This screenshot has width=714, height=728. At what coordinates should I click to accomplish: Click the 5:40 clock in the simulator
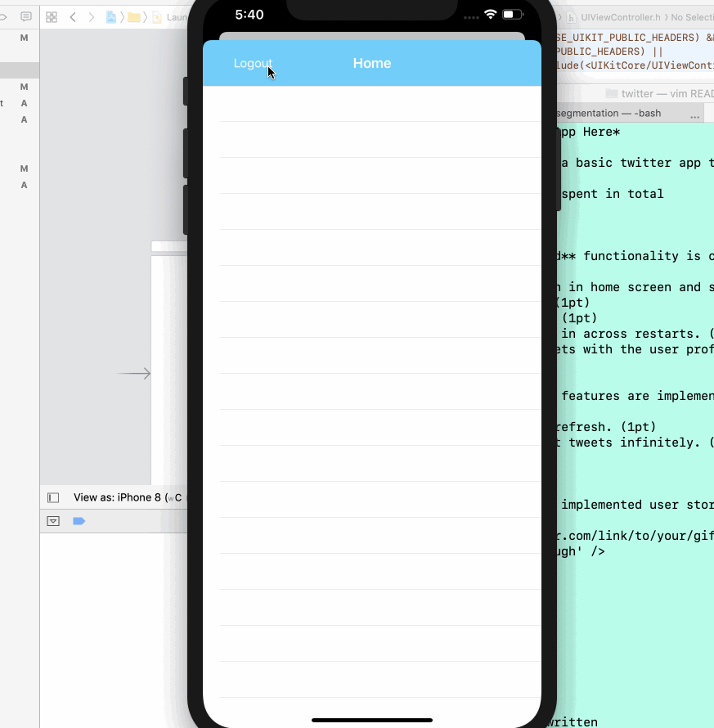(x=249, y=15)
